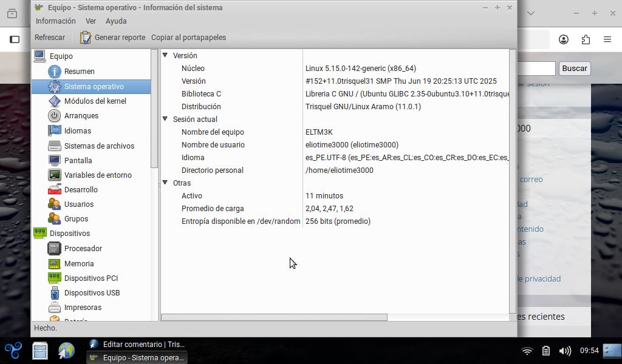Screen dimensions: 622x364
Task: Collapse the Versión section
Action: [x=165, y=55]
